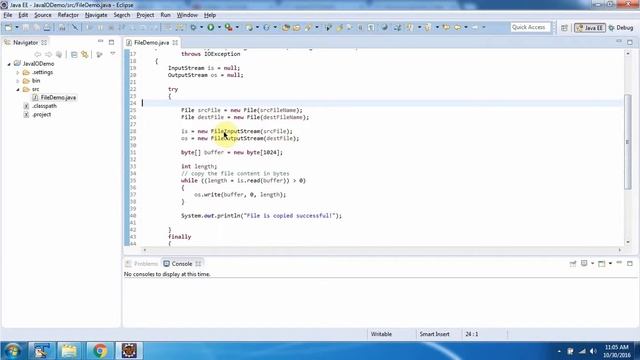Open dropdown arrow next to the Debug bug icon
Screen dimensions: 640x360
(201, 27)
